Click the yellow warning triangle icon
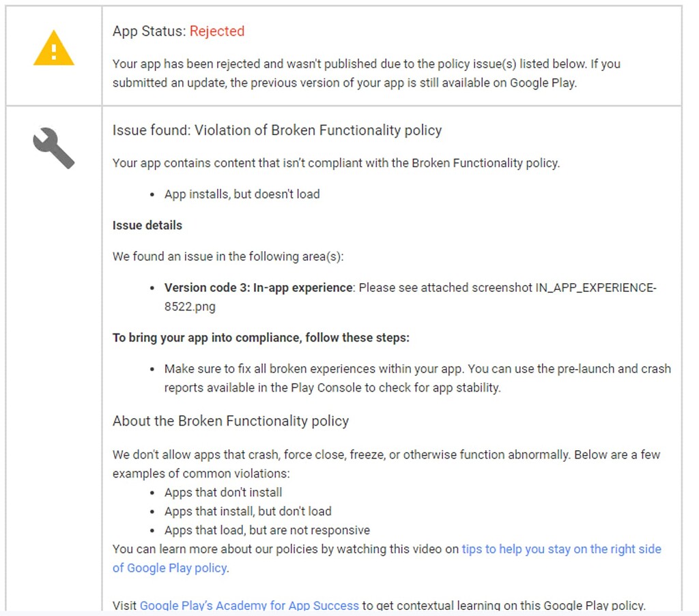 (53, 48)
